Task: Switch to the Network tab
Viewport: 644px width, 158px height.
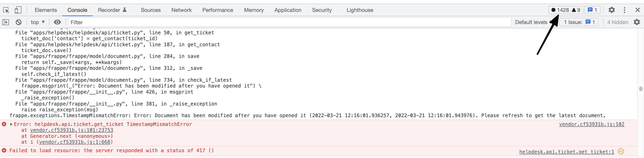Action: point(182,10)
